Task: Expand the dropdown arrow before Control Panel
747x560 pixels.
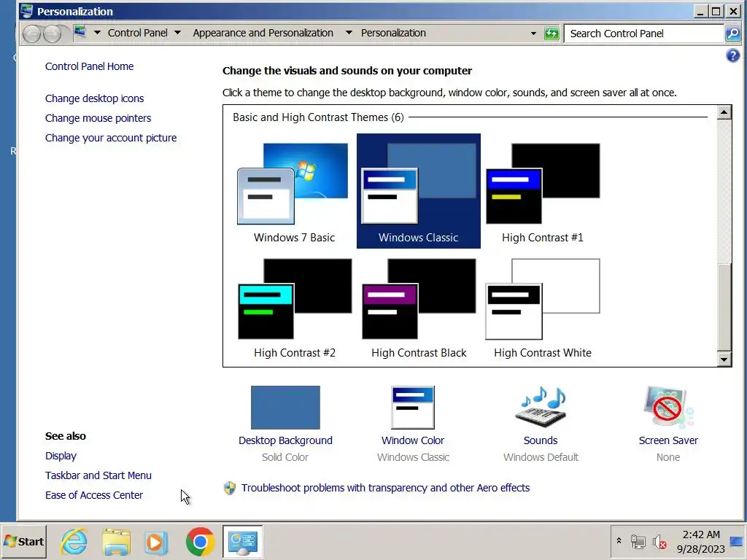Action: point(97,33)
